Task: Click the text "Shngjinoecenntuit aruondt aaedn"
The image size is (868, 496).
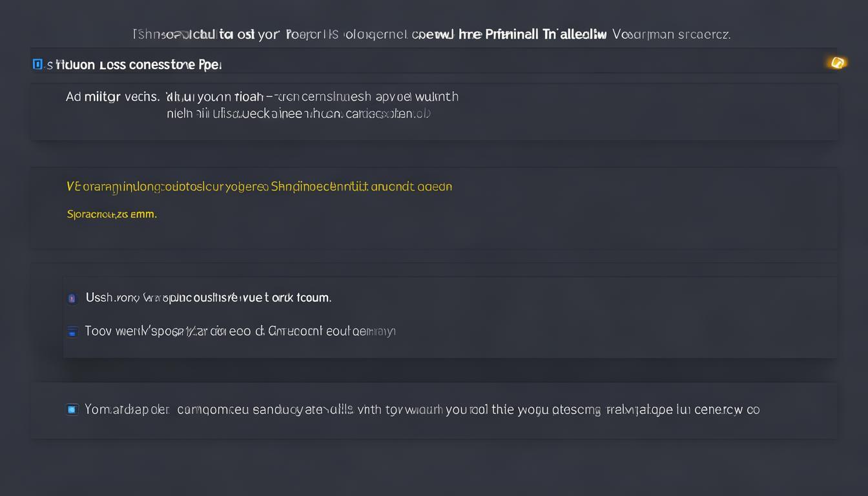Action: pyautogui.click(x=361, y=187)
